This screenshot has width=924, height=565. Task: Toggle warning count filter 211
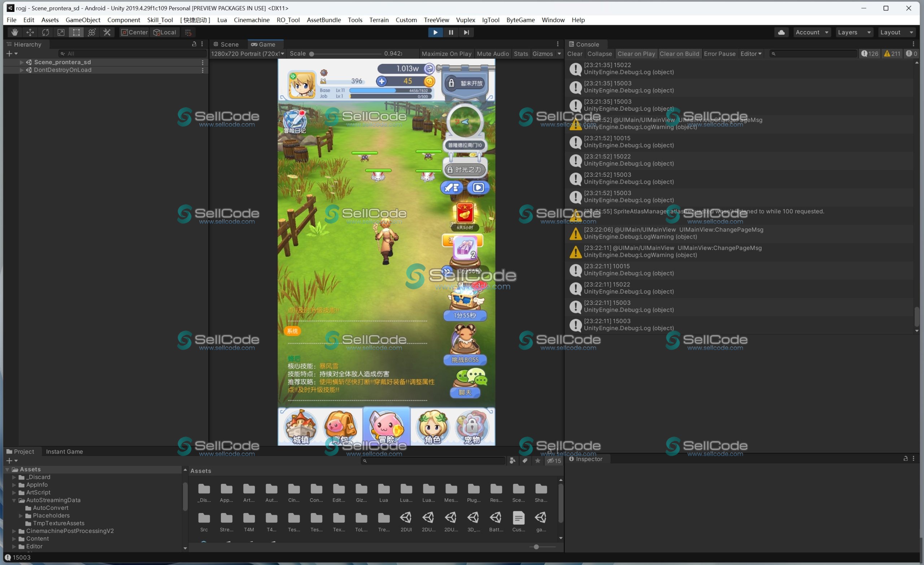click(x=892, y=54)
